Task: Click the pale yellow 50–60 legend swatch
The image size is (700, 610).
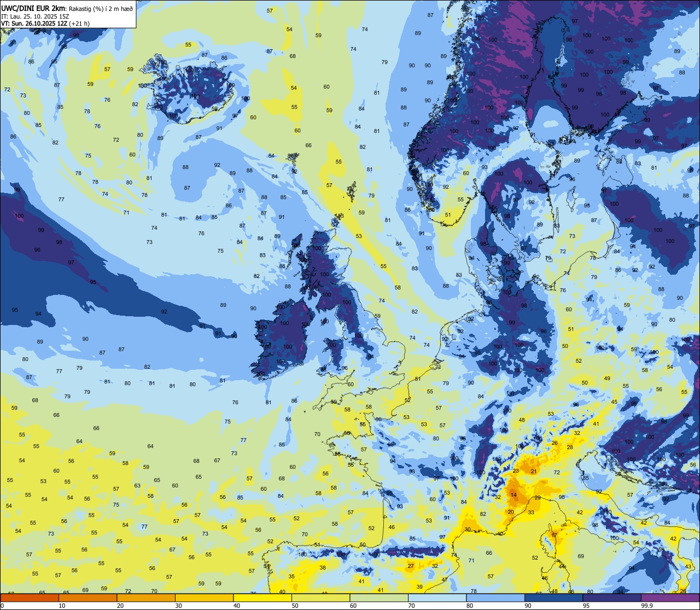Action: [x=320, y=597]
